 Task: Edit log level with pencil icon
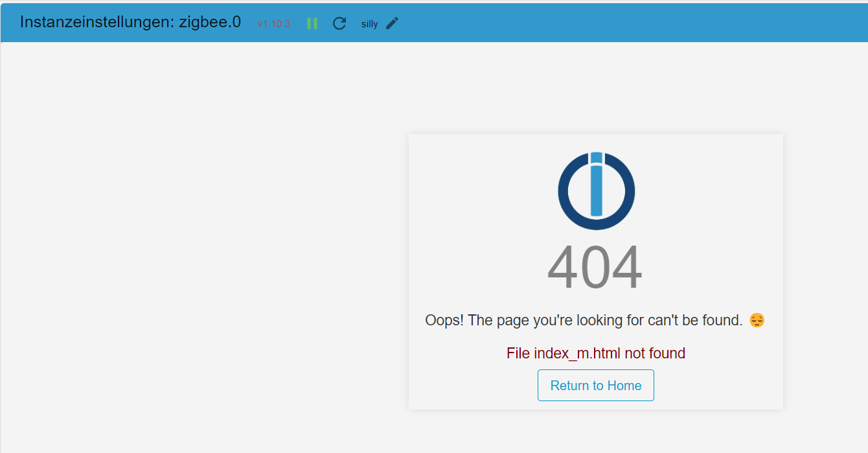pos(393,23)
